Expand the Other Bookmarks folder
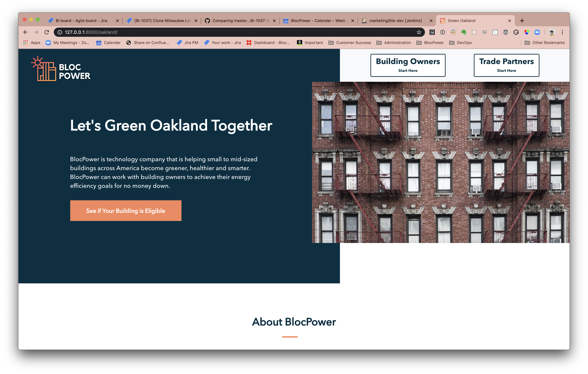588x374 pixels. pos(545,43)
